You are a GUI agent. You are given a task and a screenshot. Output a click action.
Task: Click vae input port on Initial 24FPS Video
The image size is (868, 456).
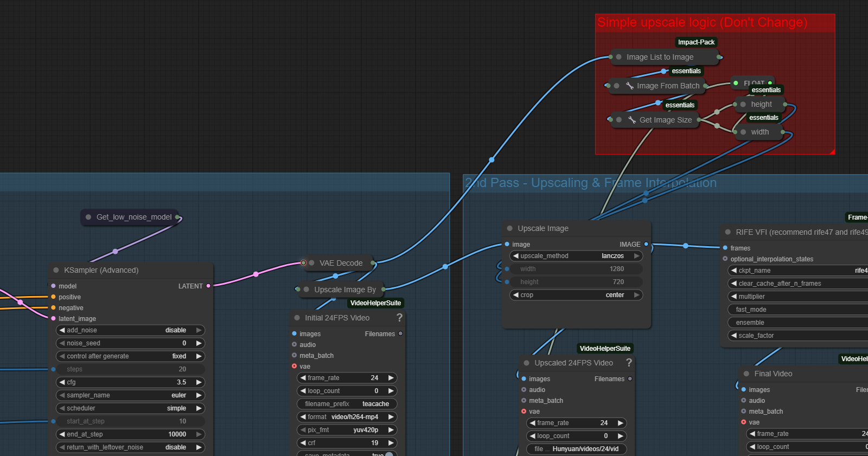(x=294, y=366)
